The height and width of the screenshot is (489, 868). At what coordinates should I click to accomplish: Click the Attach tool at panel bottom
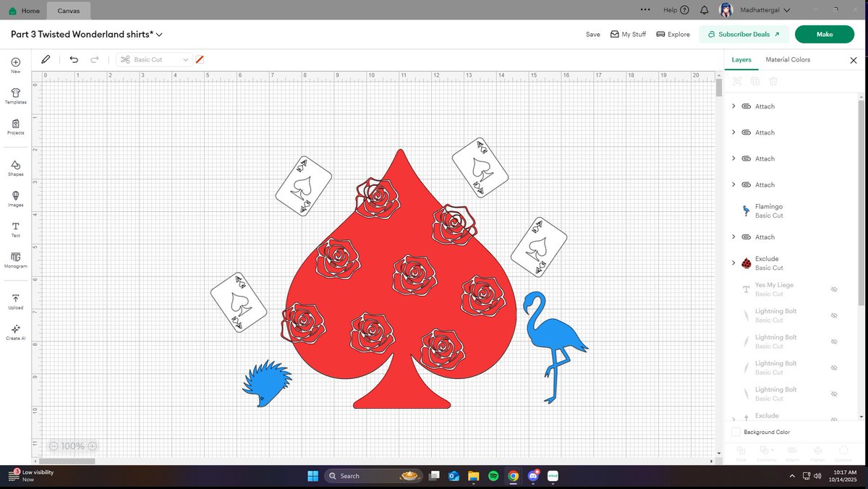(792, 453)
